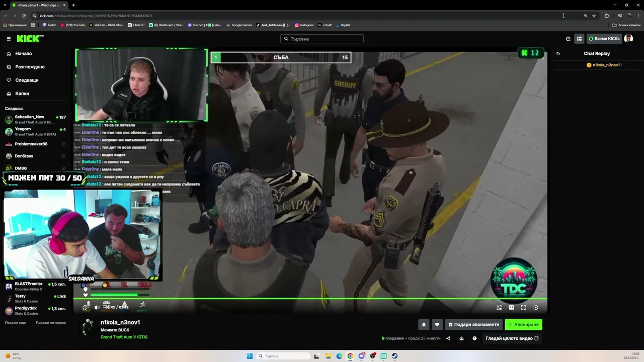This screenshot has height=362, width=644.
Task: Collapse the Chat Replay panel
Action: pos(558,53)
